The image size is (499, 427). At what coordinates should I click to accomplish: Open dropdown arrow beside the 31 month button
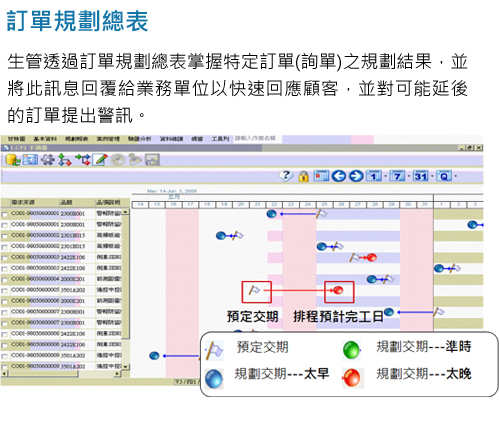click(x=432, y=176)
